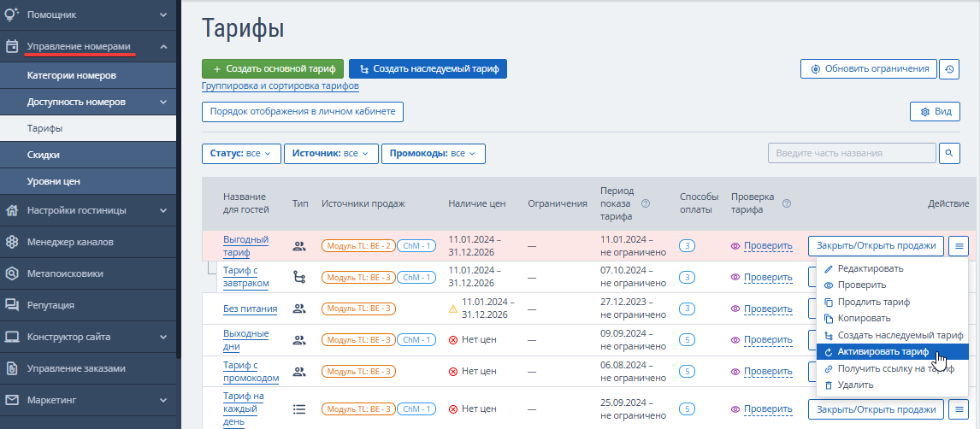Choose Удалить from the context menu

(x=856, y=385)
